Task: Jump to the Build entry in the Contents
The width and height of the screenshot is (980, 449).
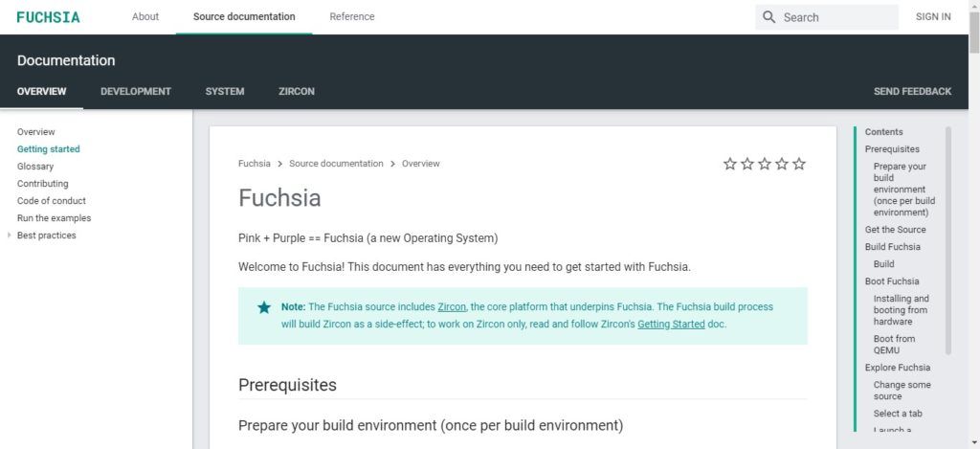Action: [883, 264]
